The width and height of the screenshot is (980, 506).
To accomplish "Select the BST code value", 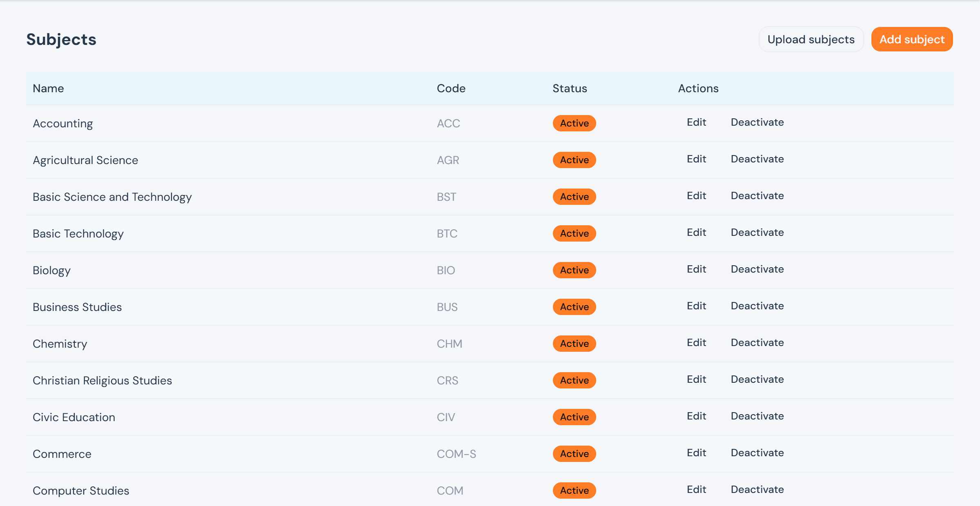I will point(446,197).
